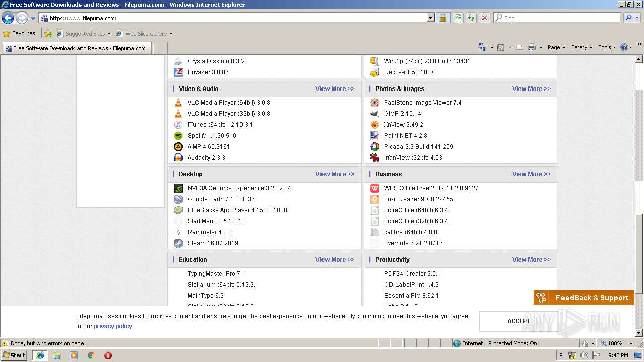Viewport: 644px width, 362px height.
Task: Click View More in Photos & Images
Action: click(x=531, y=89)
